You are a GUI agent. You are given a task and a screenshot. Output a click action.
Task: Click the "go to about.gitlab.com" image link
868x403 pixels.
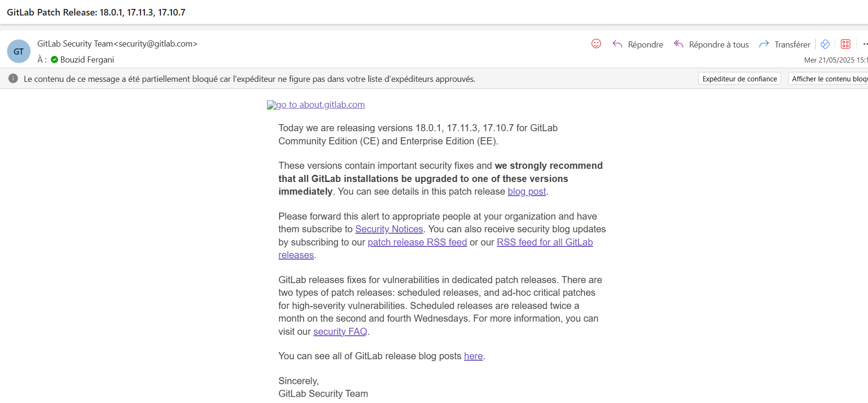tap(316, 105)
